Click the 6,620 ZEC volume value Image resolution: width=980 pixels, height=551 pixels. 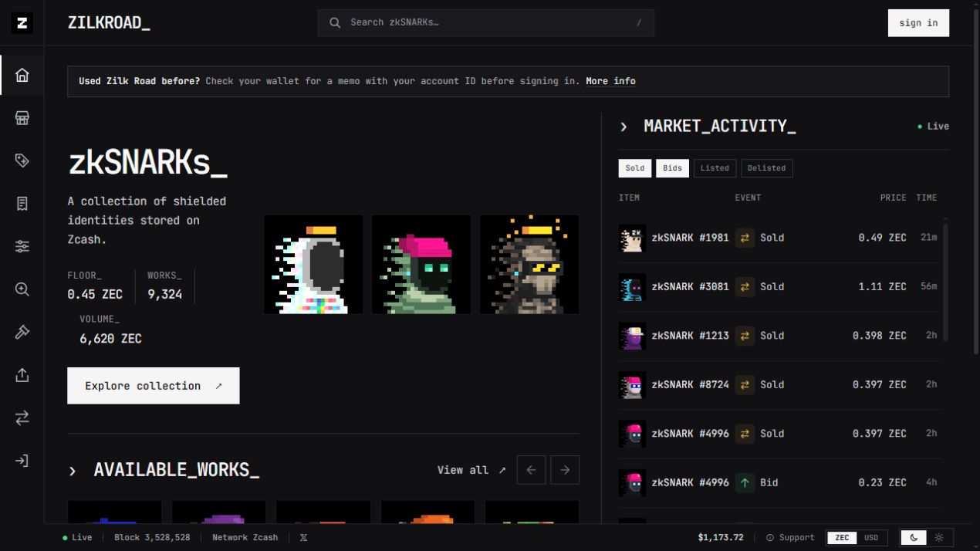pos(110,339)
